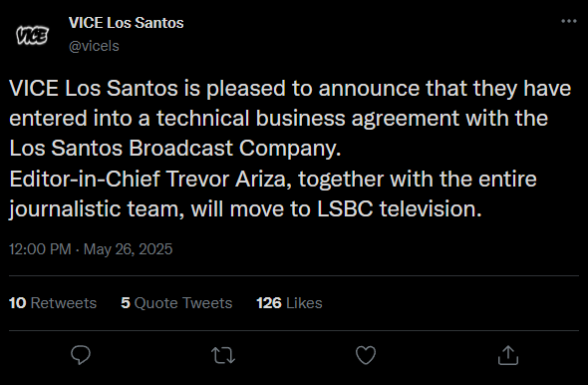Screen dimensions: 588x385
Task: Open the three-dot more options menu
Action: (x=568, y=21)
